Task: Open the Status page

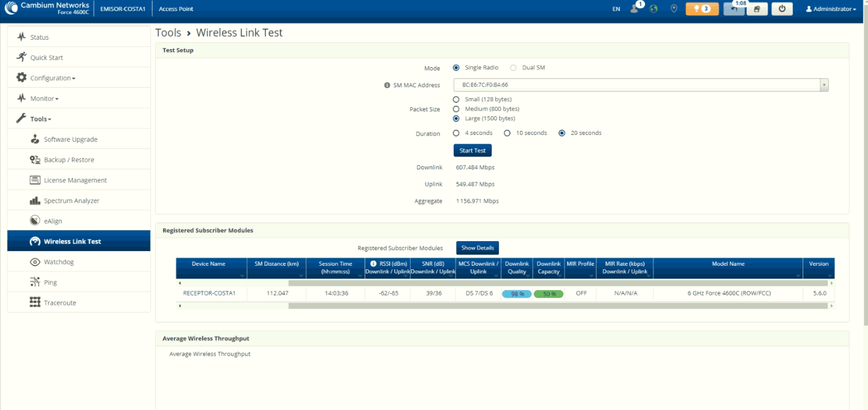Action: (79, 37)
